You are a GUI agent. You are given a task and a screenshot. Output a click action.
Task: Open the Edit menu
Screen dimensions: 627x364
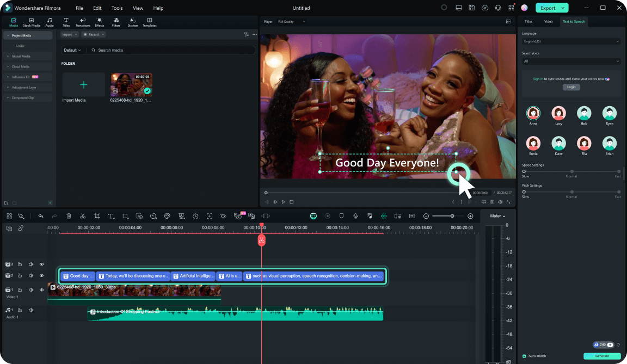97,8
